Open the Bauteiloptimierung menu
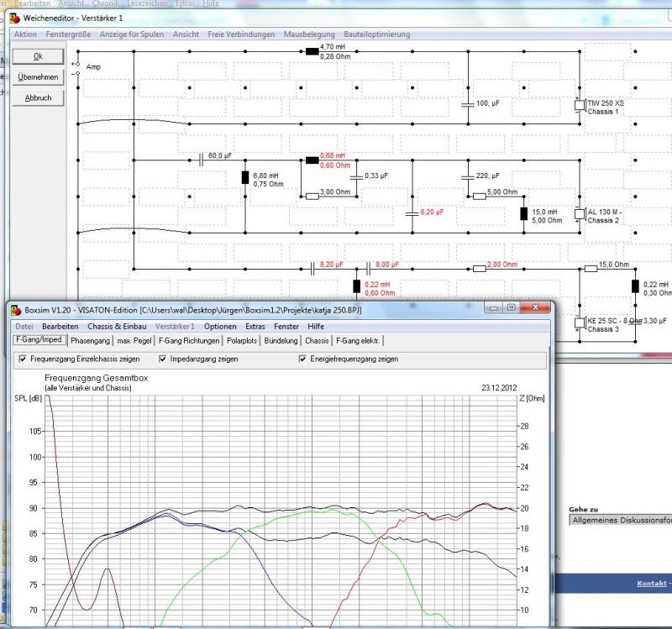Viewport: 672px width, 629px height. 375,34
